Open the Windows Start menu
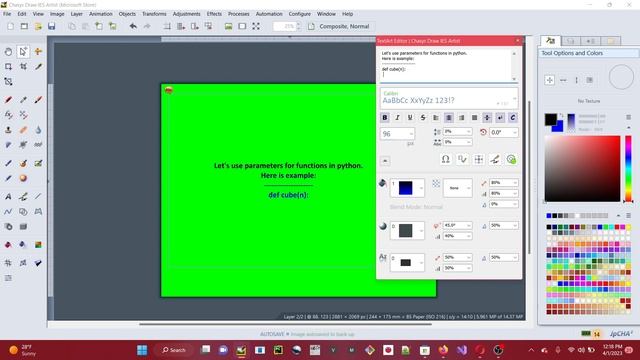The width and height of the screenshot is (640, 360). (x=142, y=350)
